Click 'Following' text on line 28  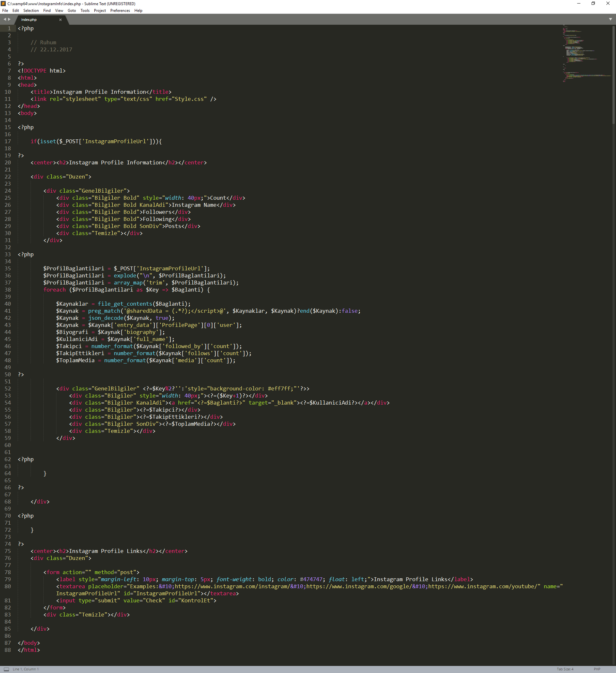(157, 219)
